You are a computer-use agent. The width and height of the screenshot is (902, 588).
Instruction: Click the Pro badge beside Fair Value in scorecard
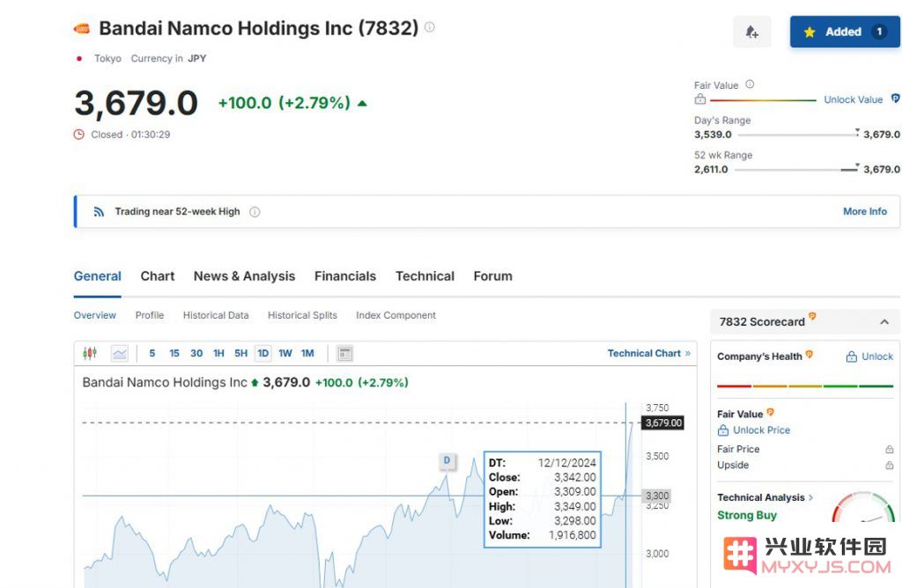770,412
